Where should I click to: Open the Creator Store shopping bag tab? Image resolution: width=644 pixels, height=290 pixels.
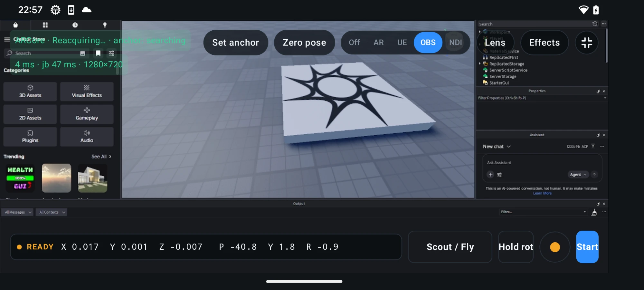[15, 25]
